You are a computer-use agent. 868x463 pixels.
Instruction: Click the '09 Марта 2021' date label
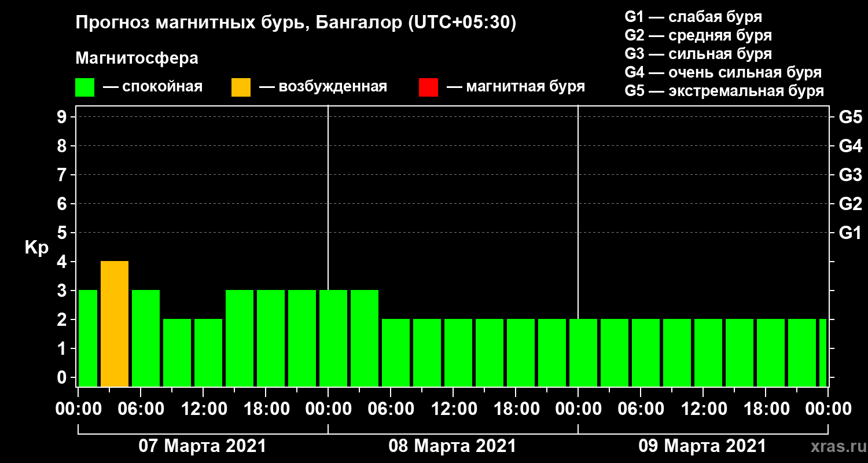(703, 446)
